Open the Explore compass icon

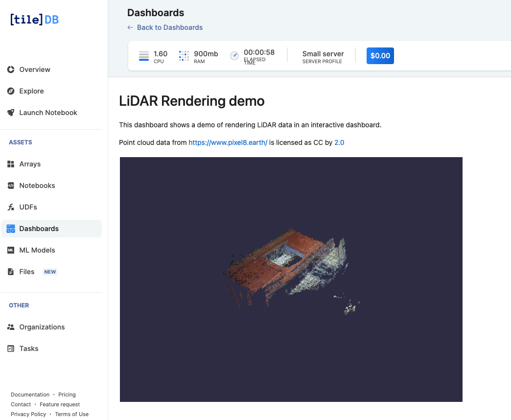10,91
